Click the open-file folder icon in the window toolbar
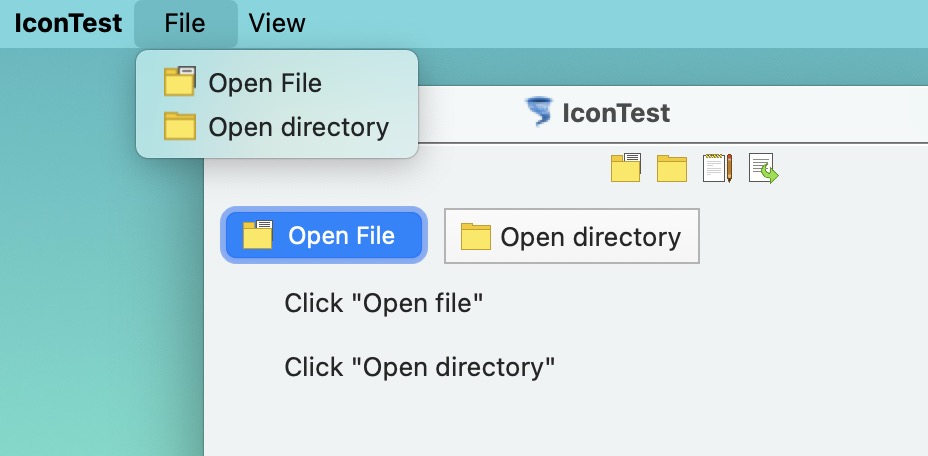This screenshot has width=928, height=456. (626, 168)
